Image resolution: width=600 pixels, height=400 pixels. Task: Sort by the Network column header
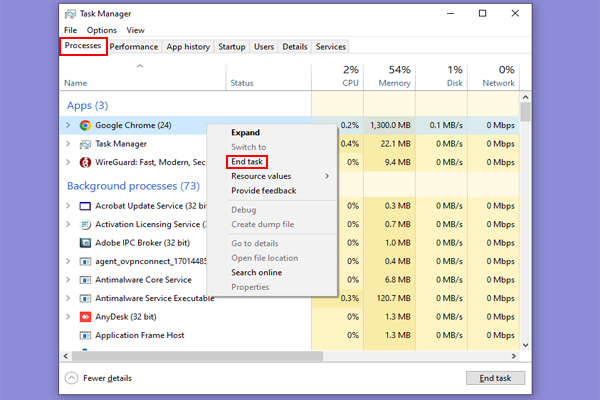tap(494, 77)
